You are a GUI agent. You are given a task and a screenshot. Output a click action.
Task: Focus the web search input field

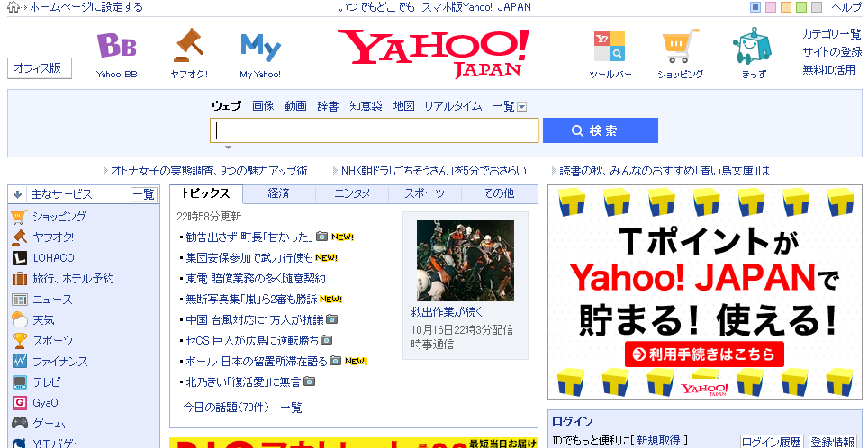375,130
